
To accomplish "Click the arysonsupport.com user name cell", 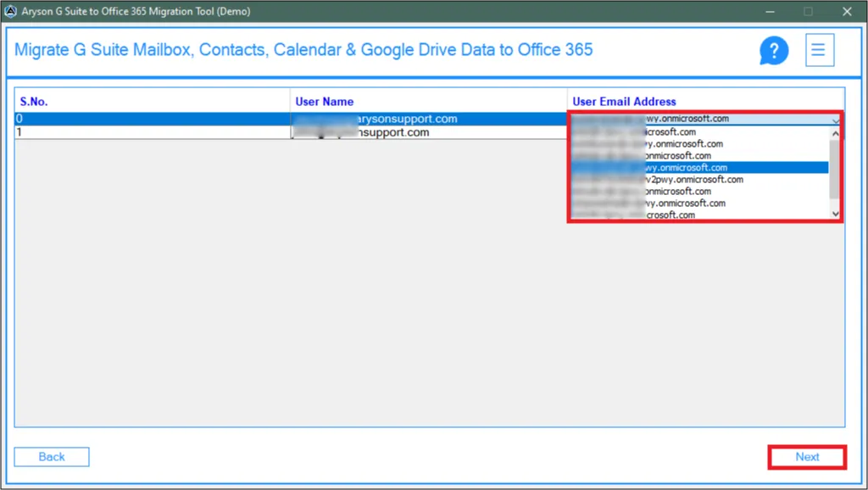I will (x=428, y=119).
